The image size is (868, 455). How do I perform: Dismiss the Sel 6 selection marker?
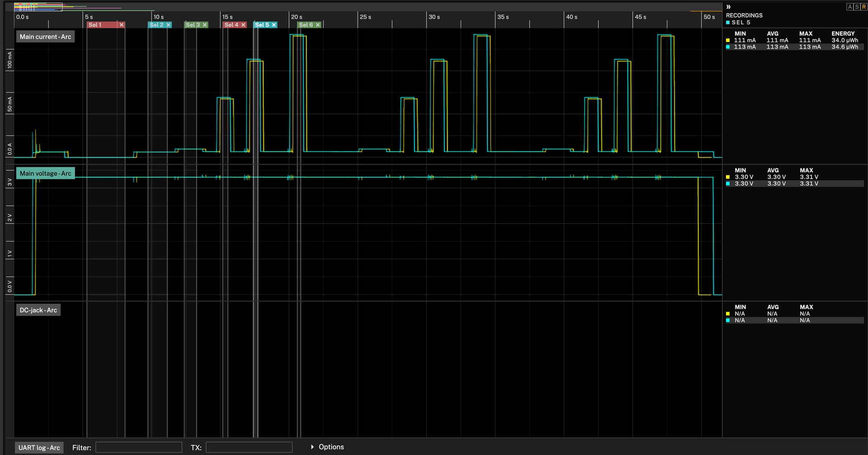pos(318,25)
